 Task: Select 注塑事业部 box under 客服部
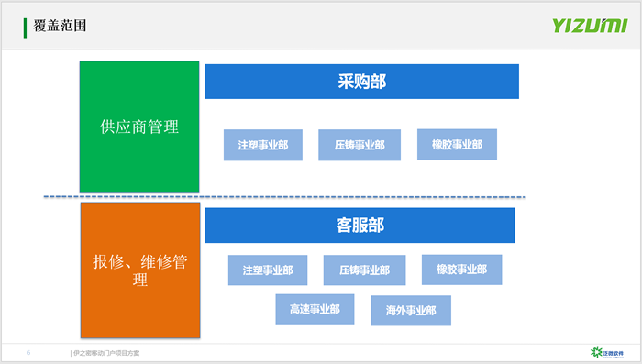pyautogui.click(x=268, y=270)
